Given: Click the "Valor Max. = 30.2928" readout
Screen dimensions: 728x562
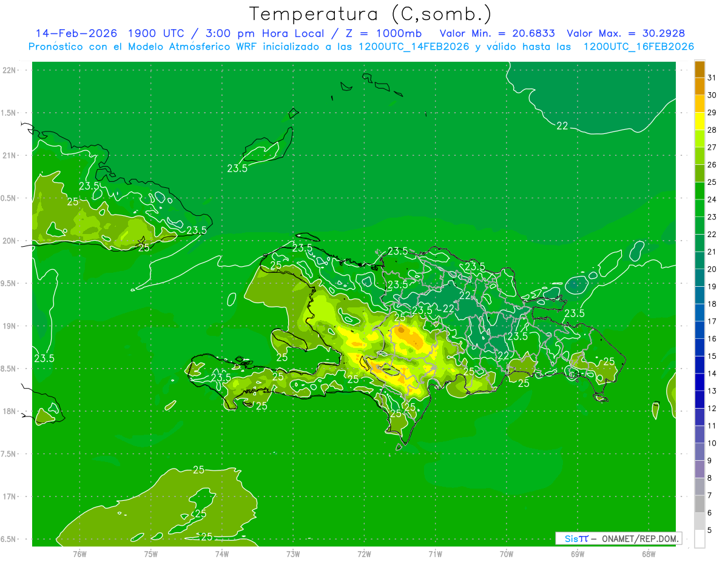Looking at the screenshot, I should coord(625,33).
